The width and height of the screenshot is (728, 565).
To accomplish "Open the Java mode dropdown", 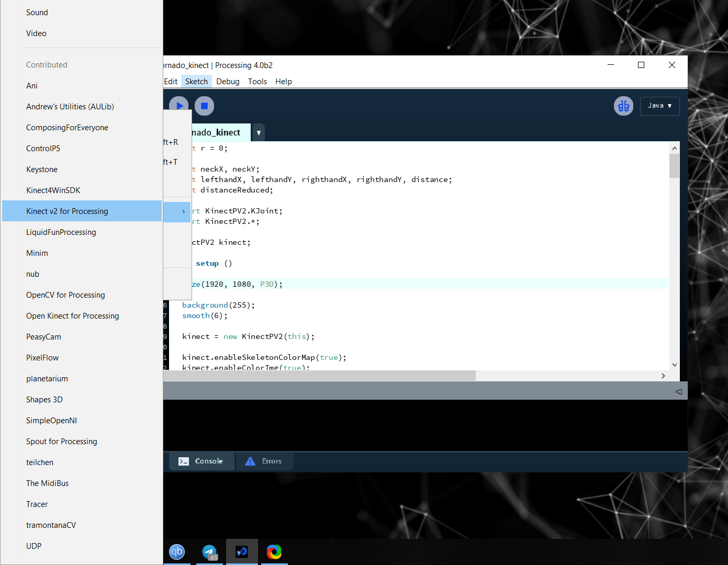I will (x=659, y=106).
